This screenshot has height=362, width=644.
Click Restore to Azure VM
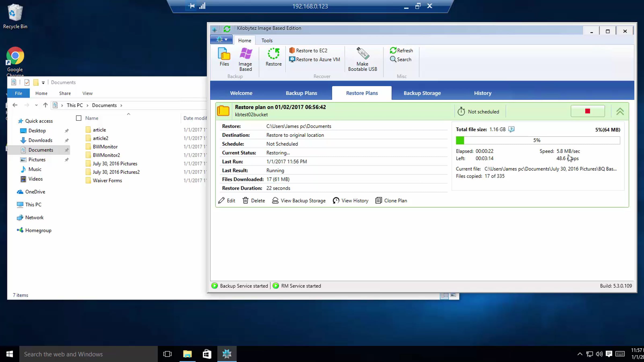(x=314, y=59)
